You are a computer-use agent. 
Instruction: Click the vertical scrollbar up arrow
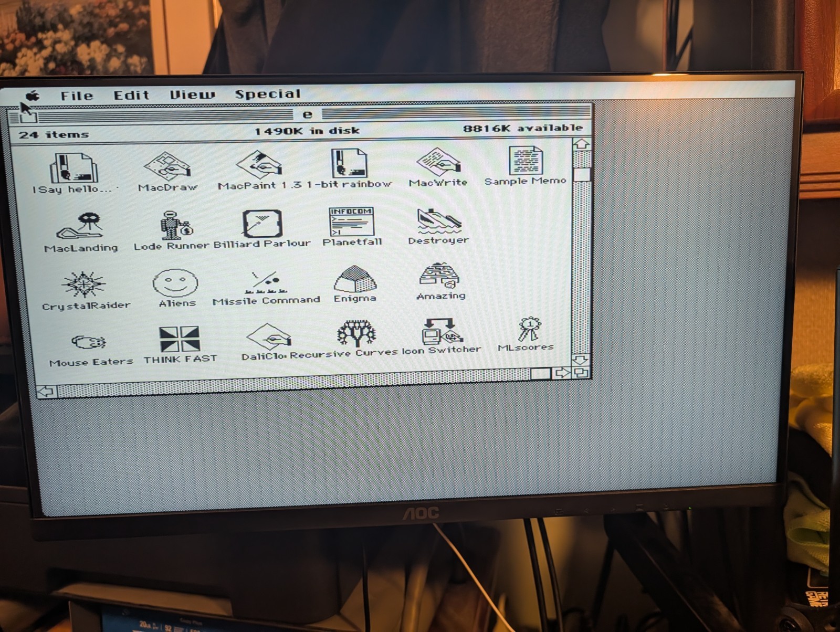pos(582,144)
